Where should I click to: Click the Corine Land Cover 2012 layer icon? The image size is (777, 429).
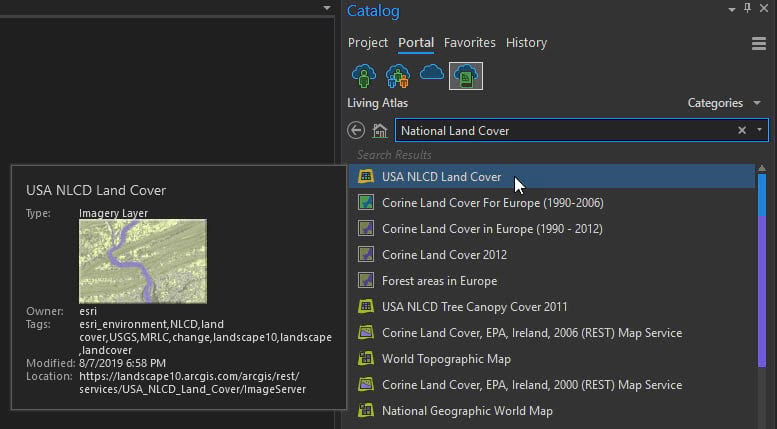366,254
